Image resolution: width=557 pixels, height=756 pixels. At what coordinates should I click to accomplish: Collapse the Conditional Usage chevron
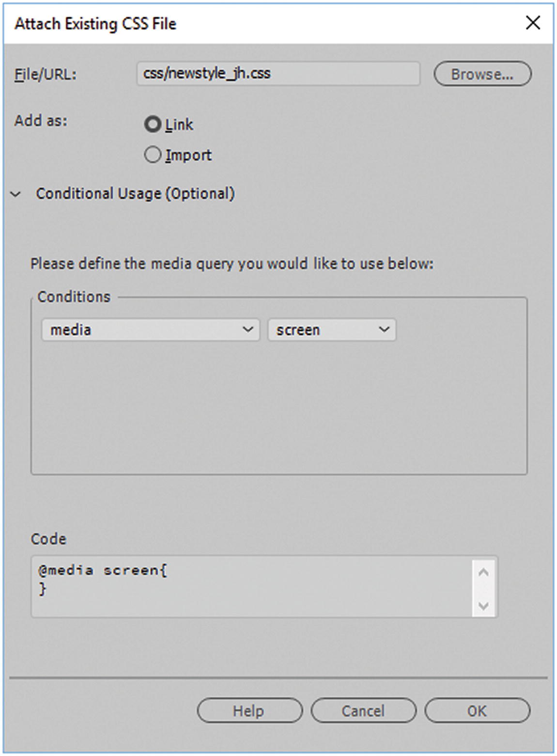pos(16,194)
